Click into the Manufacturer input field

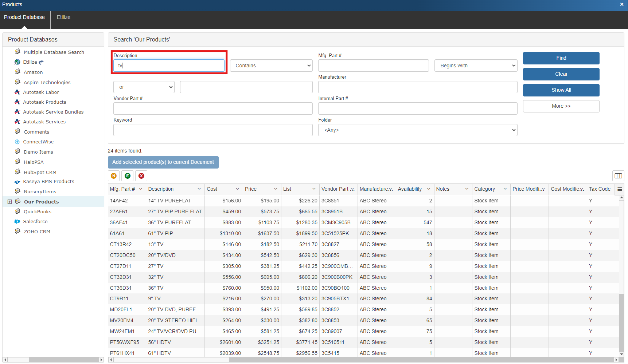point(417,87)
